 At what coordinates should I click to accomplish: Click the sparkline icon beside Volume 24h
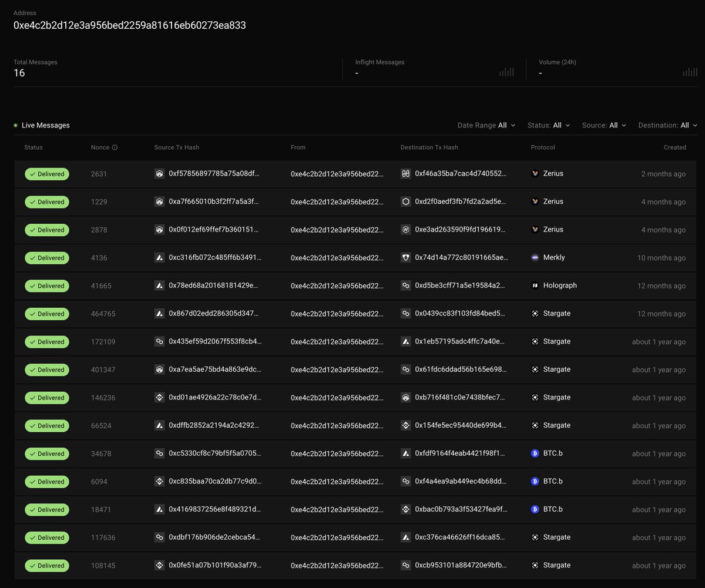coord(690,72)
